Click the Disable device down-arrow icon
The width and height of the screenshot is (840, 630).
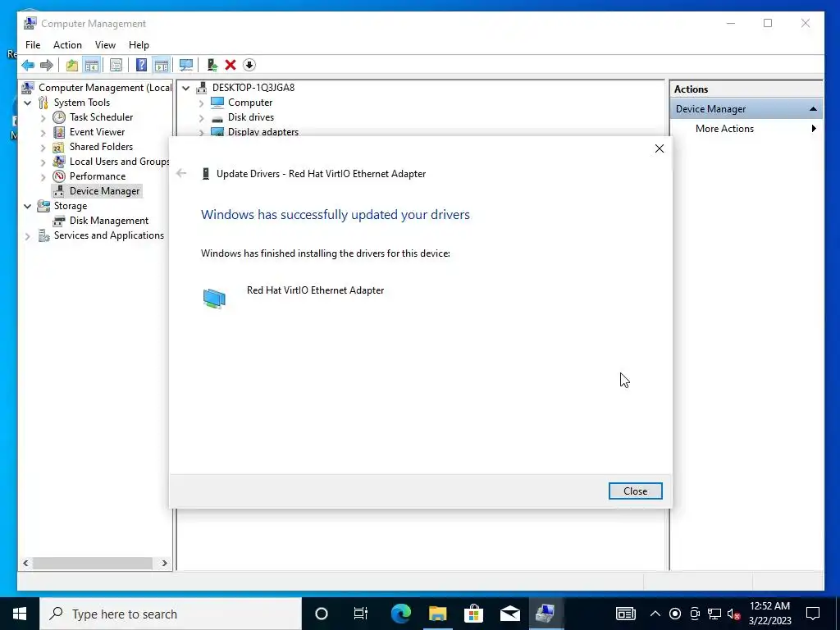click(x=249, y=66)
